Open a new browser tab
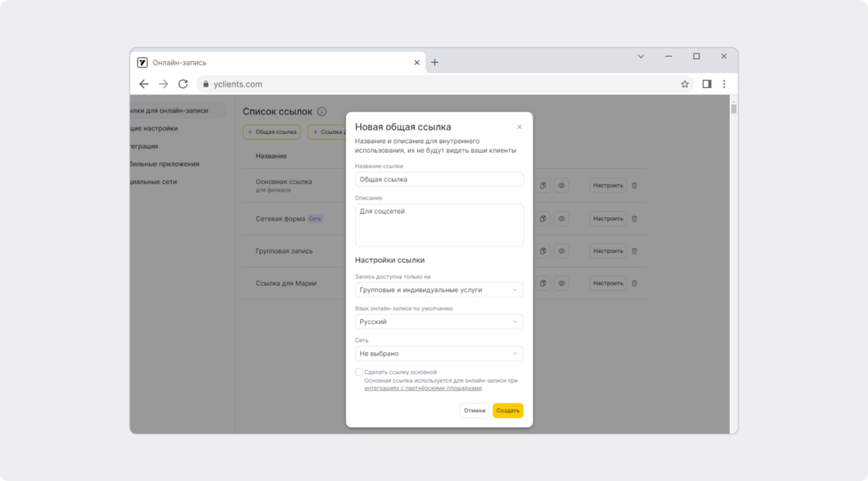868x481 pixels. (435, 63)
